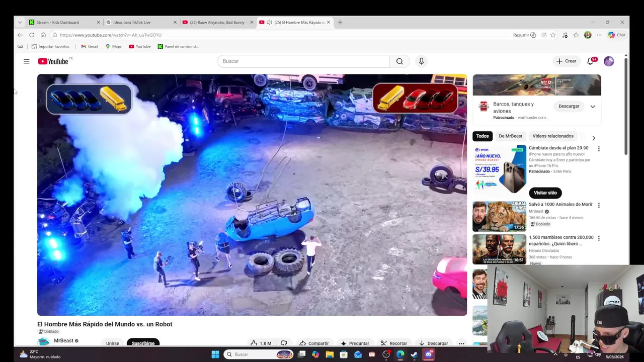This screenshot has width=644, height=362.
Task: Click Visitar sitio on the Entel ad
Action: point(545,193)
